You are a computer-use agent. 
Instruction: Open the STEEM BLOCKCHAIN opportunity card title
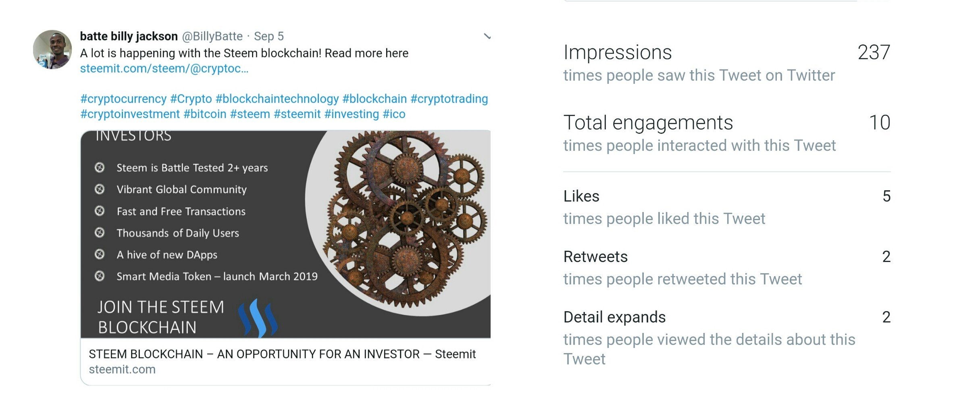click(x=282, y=354)
